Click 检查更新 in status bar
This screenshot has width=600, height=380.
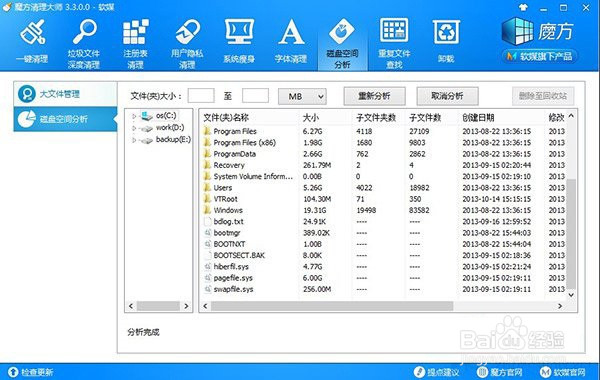tap(31, 372)
